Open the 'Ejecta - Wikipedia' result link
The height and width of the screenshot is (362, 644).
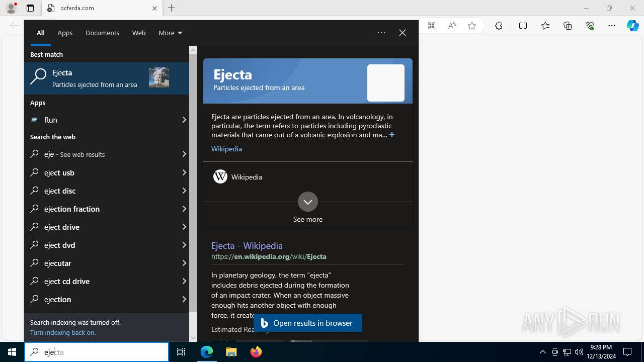pos(247,245)
